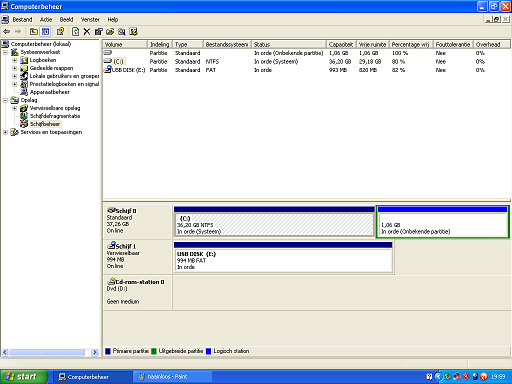Image resolution: width=512 pixels, height=384 pixels.
Task: Click the disconnected network tray icon
Action: tap(457, 377)
